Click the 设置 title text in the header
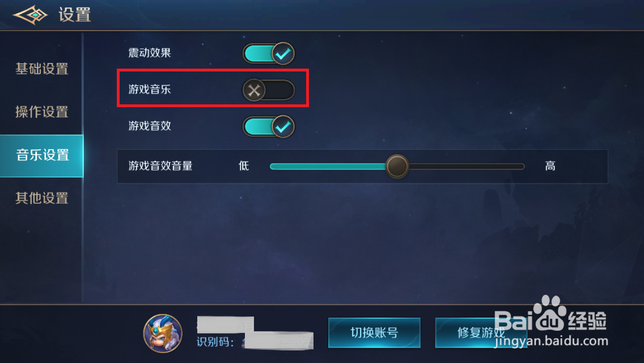Image resolution: width=644 pixels, height=363 pixels. 74,15
